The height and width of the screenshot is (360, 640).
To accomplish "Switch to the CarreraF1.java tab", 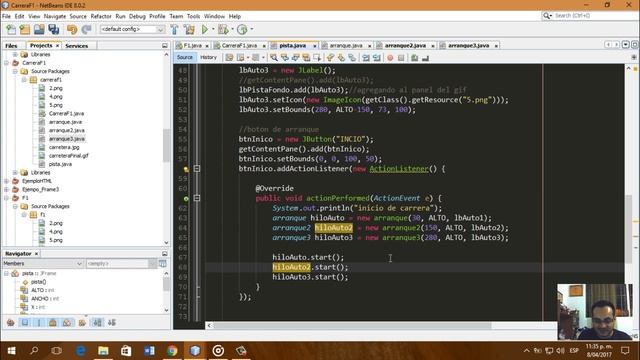I will [x=239, y=45].
